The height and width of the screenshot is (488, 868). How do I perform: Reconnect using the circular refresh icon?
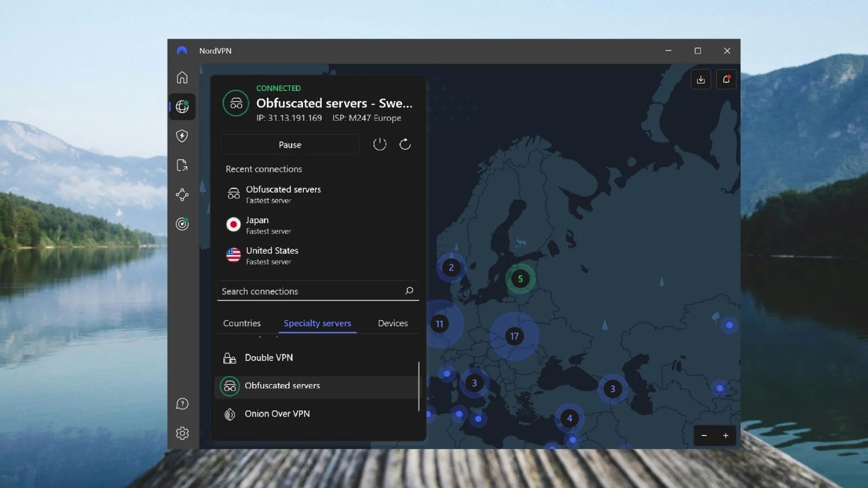tap(405, 144)
